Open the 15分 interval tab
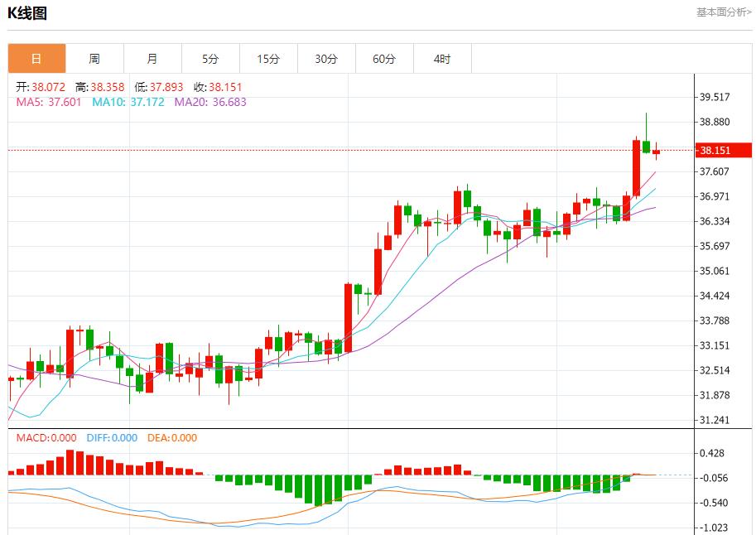This screenshot has height=535, width=756. pos(268,59)
